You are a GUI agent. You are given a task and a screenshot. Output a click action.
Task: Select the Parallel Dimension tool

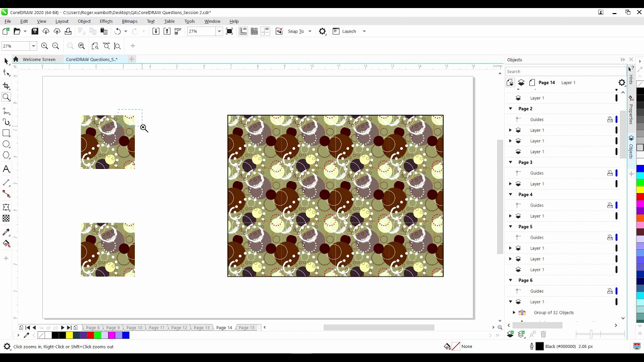(6, 183)
